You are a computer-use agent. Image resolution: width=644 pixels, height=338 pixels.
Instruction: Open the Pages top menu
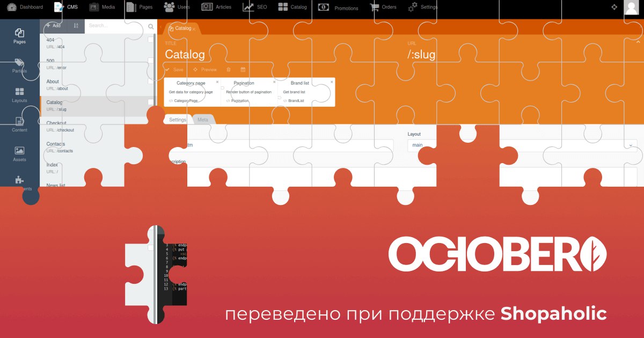coord(139,7)
